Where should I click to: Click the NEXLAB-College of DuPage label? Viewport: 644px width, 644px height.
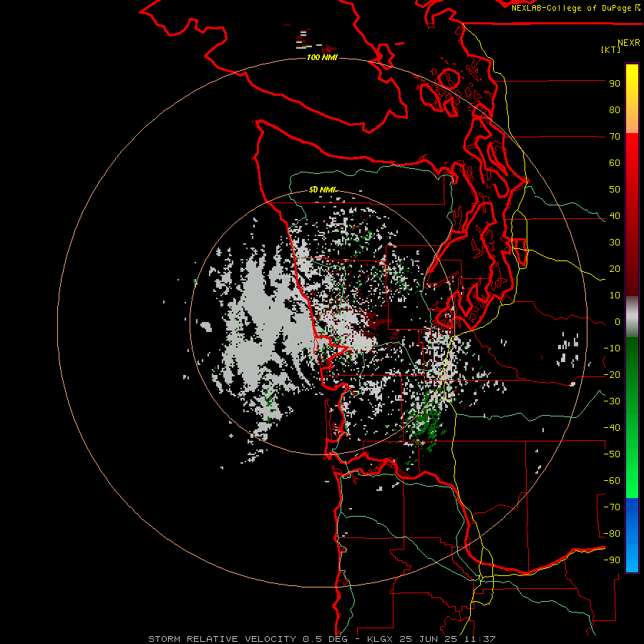pos(575,8)
